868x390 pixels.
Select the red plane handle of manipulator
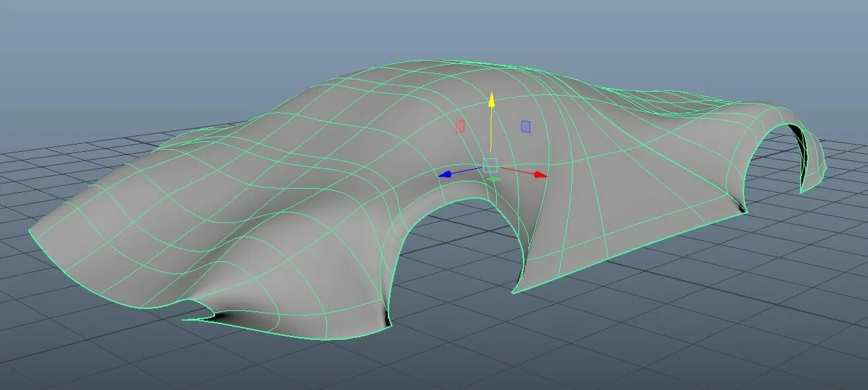460,125
